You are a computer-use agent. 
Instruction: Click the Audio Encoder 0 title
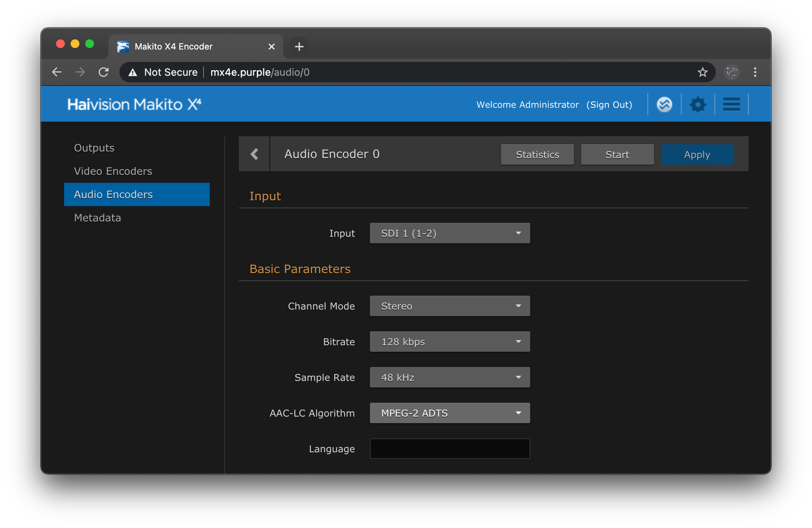[x=332, y=154]
